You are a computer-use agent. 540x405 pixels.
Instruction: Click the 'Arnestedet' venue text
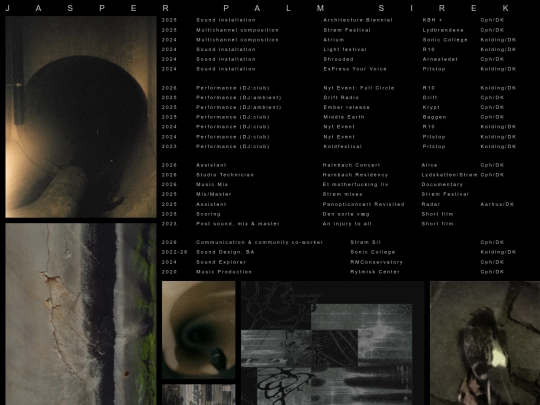pos(440,59)
